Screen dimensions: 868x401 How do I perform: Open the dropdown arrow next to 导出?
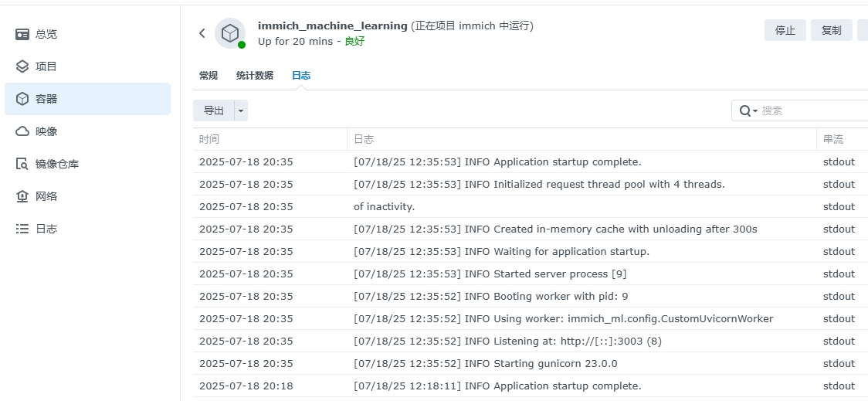tap(241, 110)
